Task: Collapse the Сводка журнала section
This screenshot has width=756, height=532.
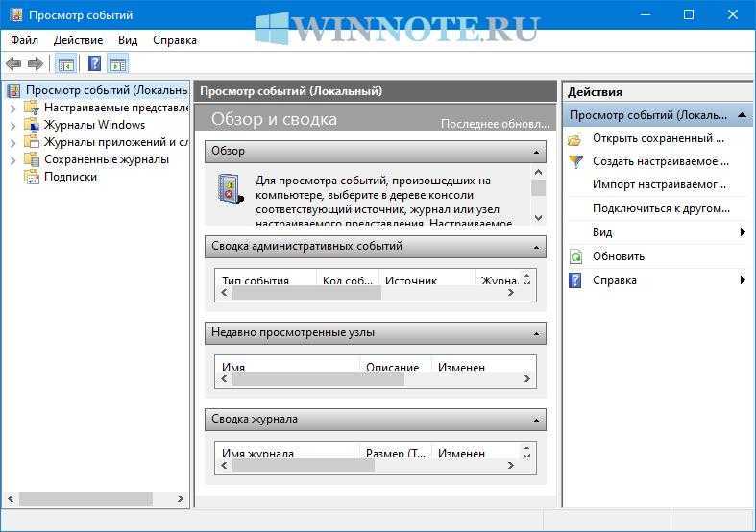Action: click(x=536, y=421)
